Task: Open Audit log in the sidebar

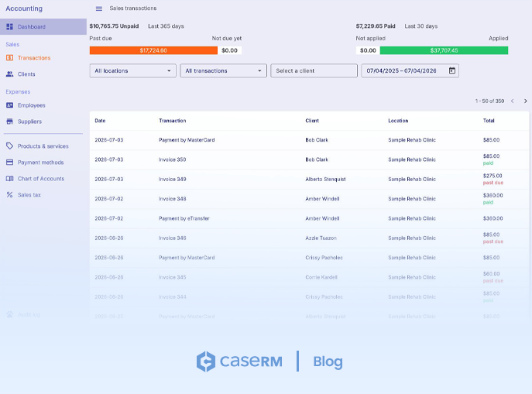Action: [x=43, y=314]
